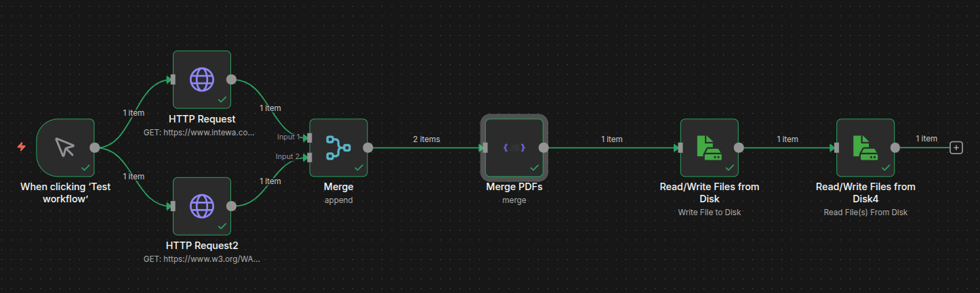This screenshot has width=980, height=293.
Task: Click the green checkmark on HTTP Request node
Action: [x=222, y=99]
